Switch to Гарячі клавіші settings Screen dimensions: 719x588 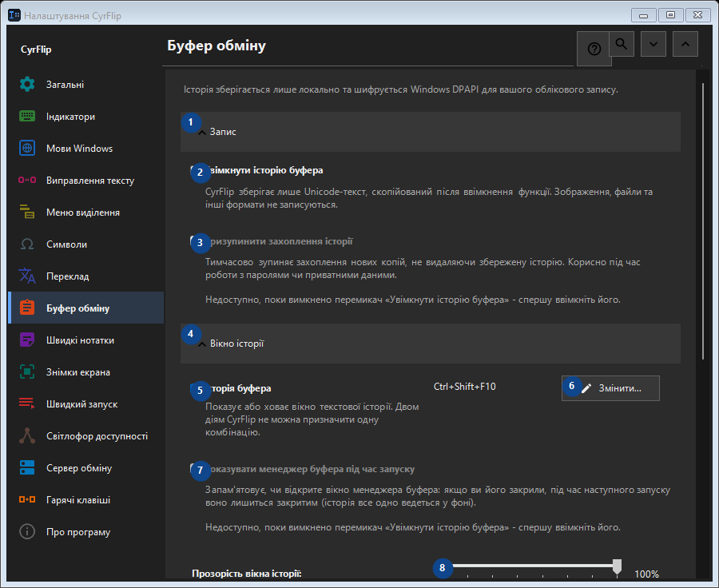click(x=85, y=500)
